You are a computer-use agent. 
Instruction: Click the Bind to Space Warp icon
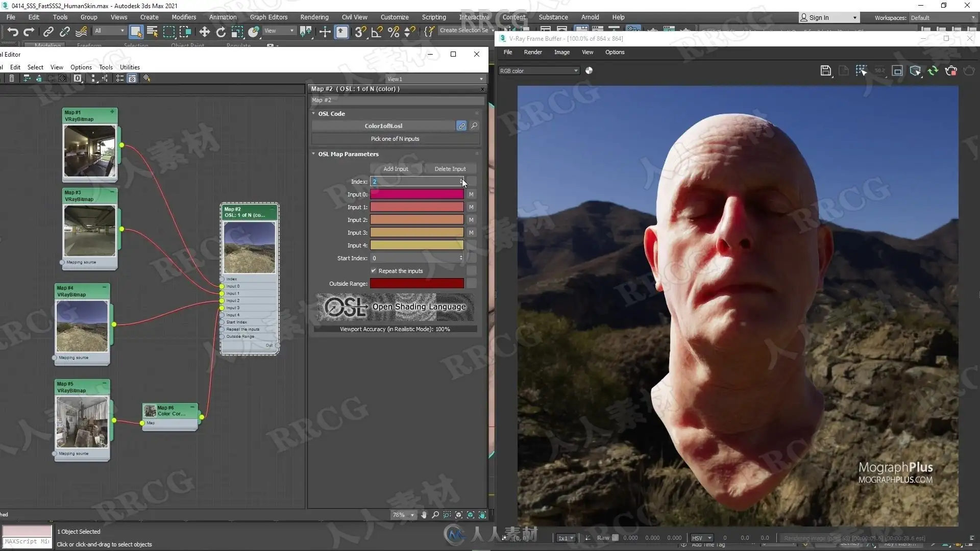[81, 32]
